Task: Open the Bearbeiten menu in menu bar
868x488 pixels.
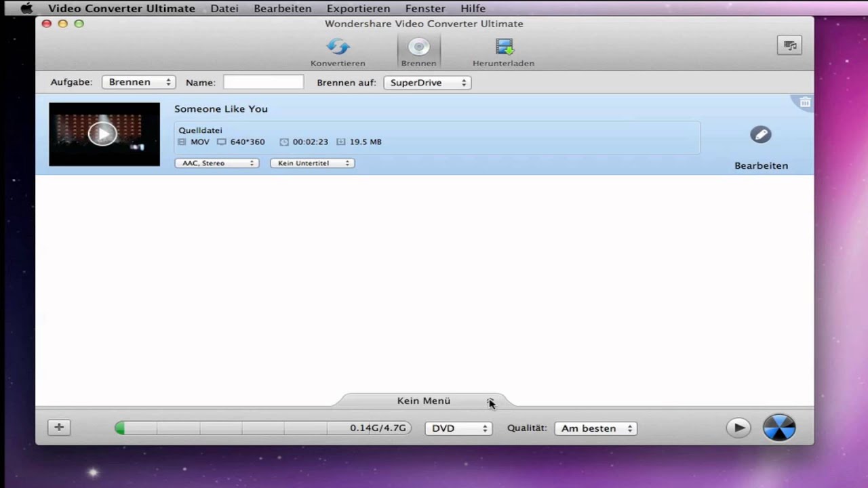Action: click(x=283, y=9)
